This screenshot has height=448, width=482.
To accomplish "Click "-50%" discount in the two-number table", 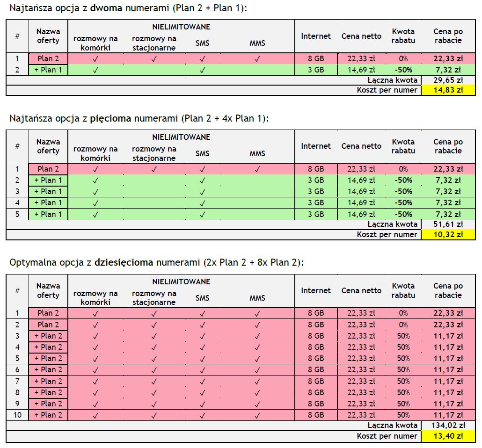I will point(403,70).
